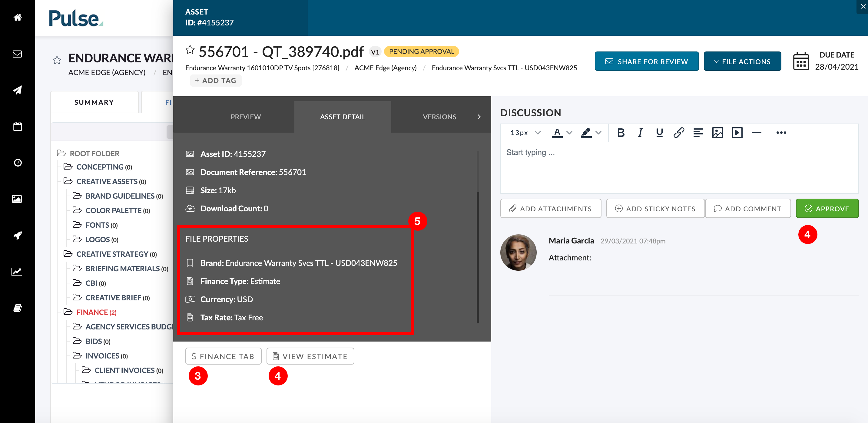
Task: Open more editor options ellipsis
Action: (781, 133)
